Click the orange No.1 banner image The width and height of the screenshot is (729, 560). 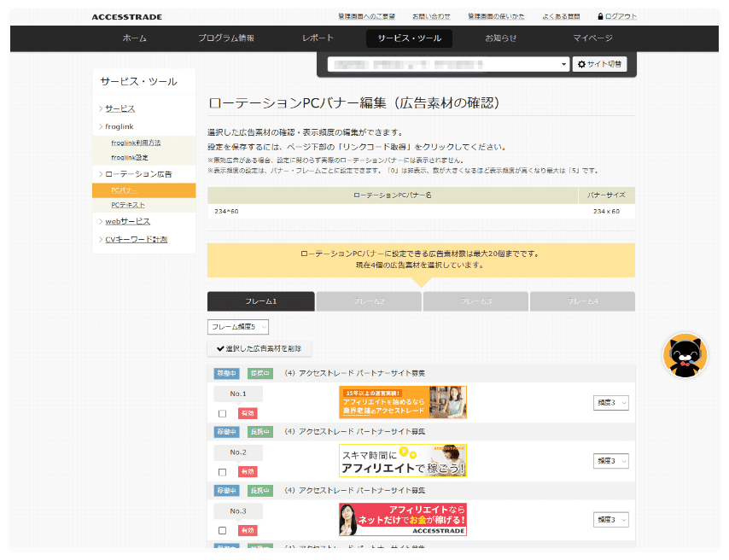(x=403, y=402)
